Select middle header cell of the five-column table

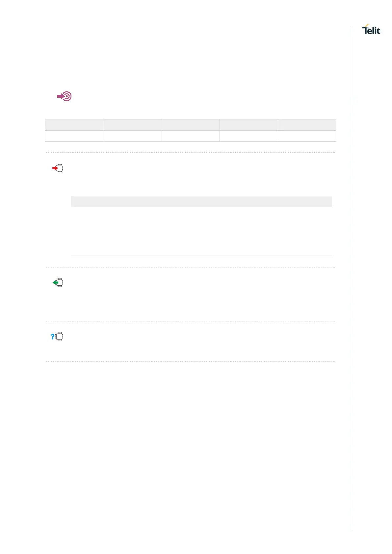[x=191, y=125]
